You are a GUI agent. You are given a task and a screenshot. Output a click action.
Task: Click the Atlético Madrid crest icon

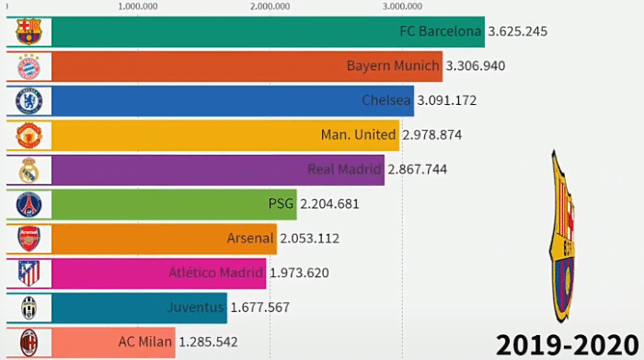29,273
